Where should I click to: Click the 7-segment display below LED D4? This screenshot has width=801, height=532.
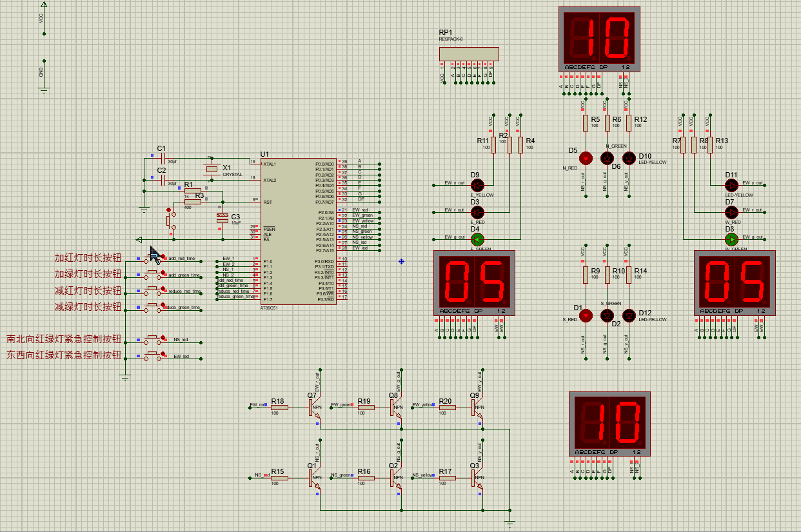(x=474, y=283)
